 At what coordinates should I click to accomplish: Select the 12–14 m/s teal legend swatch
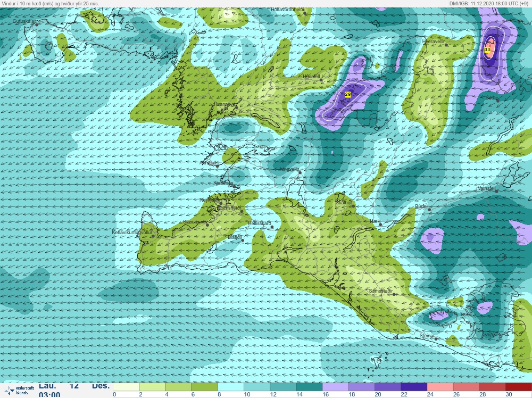(282, 387)
